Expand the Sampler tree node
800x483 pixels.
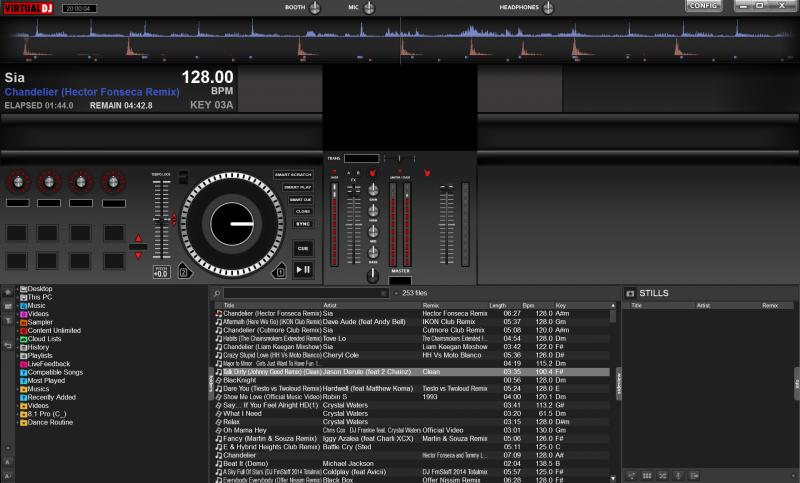(17, 322)
